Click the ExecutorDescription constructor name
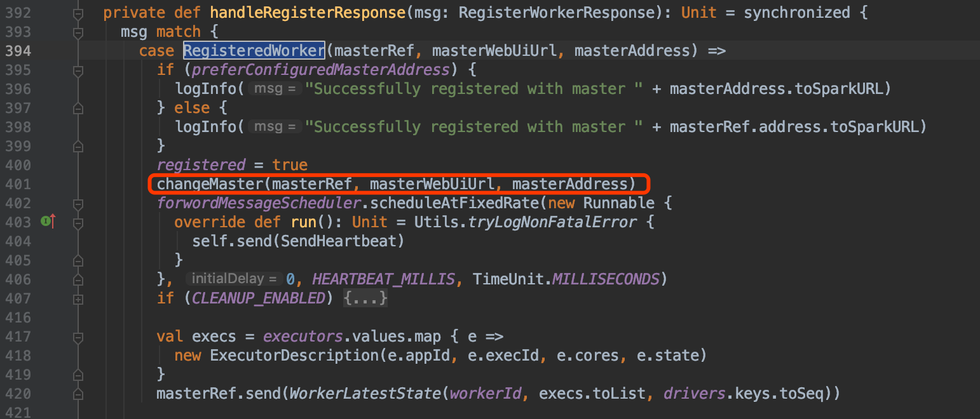This screenshot has width=980, height=419. click(x=294, y=356)
